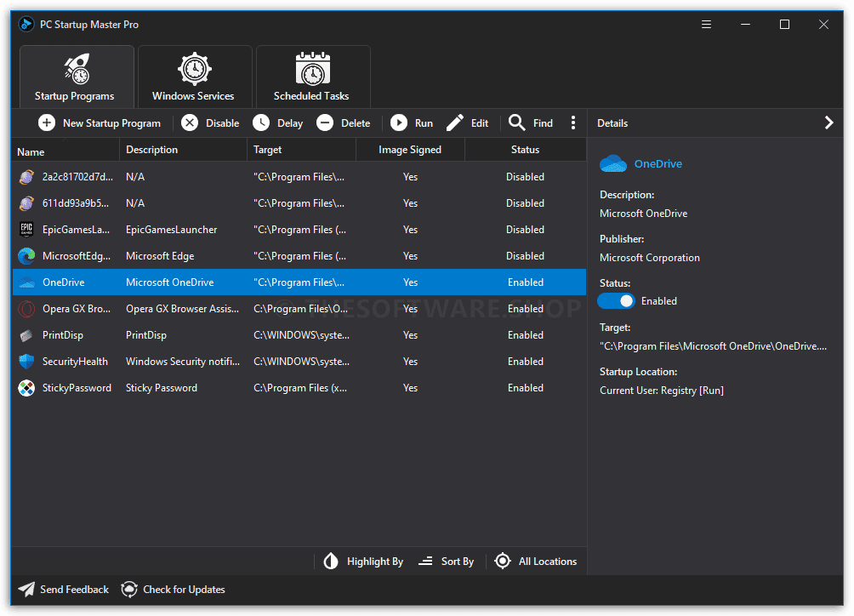Click the New Startup Program plus icon

coord(47,123)
